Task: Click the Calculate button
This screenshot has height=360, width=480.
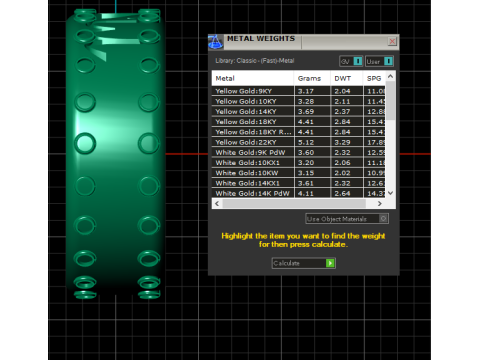Action: pos(303,263)
